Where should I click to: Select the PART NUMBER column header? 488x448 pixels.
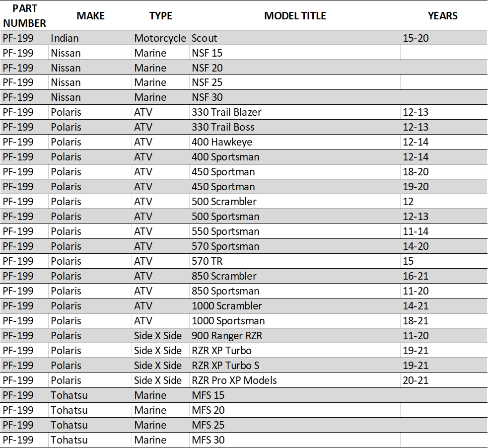click(x=25, y=15)
